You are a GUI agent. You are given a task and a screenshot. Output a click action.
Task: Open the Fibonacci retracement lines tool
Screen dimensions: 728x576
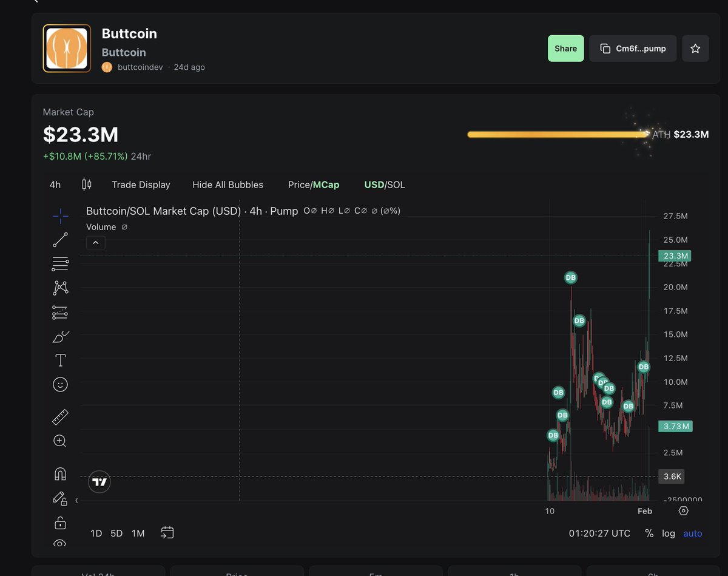coord(60,264)
